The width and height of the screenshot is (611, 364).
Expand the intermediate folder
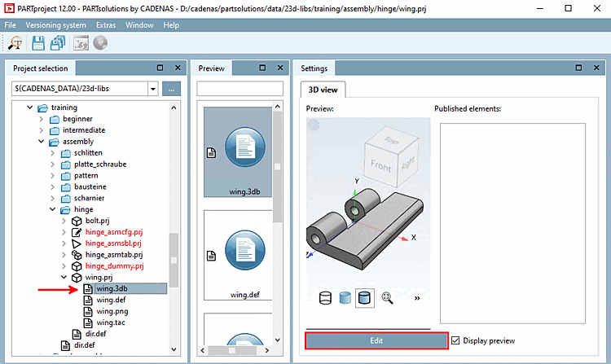pyautogui.click(x=42, y=130)
